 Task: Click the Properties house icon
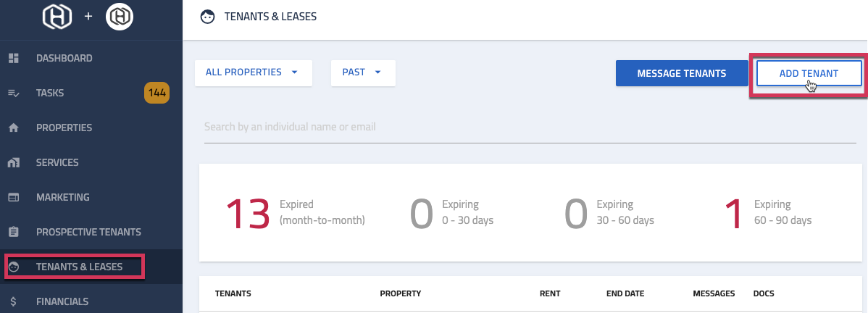(x=14, y=128)
